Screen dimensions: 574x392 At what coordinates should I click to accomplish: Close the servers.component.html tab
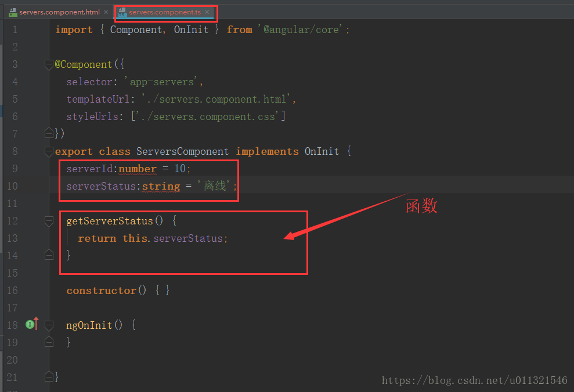click(x=106, y=12)
